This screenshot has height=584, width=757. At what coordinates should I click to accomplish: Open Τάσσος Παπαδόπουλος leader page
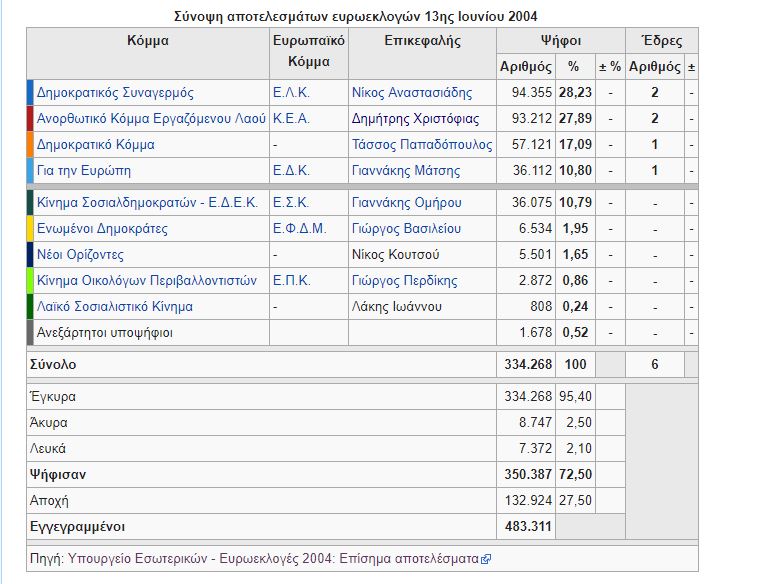click(x=422, y=145)
